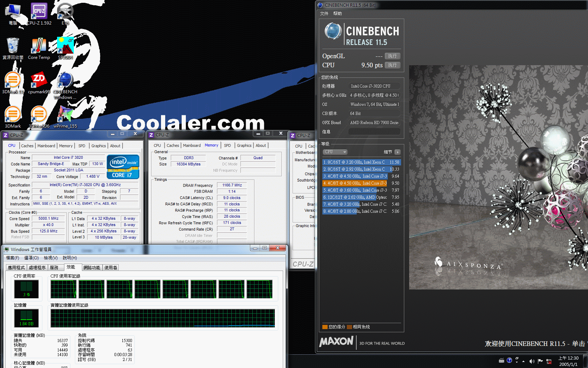Open the blue help tray icon
The width and height of the screenshot is (588, 368).
(x=509, y=360)
